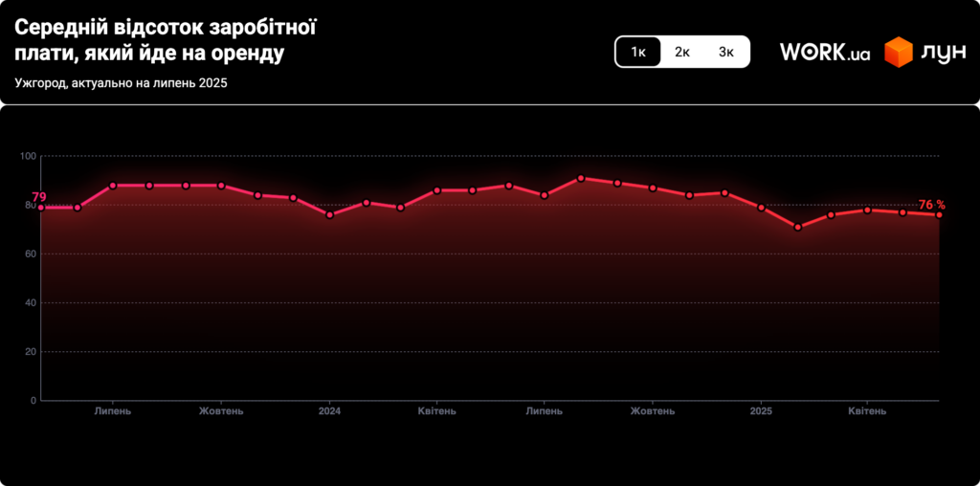Open the WORK.ua logo

[824, 52]
